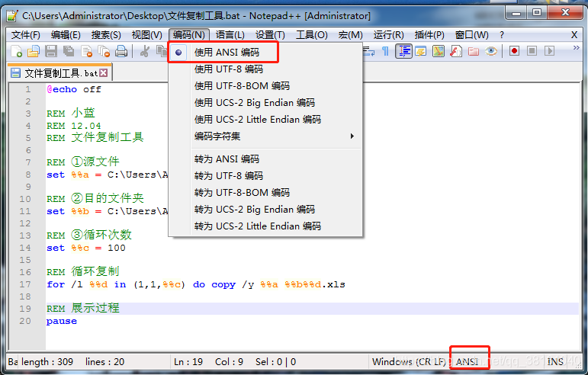Viewport: 588px width, 375px height.
Task: Open the 编辑(E) menu
Action: [66, 35]
